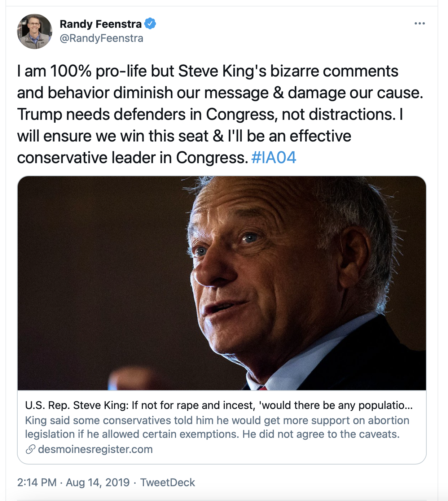
Task: Click the chain link icon beside desmoinesregister.com
Action: pos(31,449)
